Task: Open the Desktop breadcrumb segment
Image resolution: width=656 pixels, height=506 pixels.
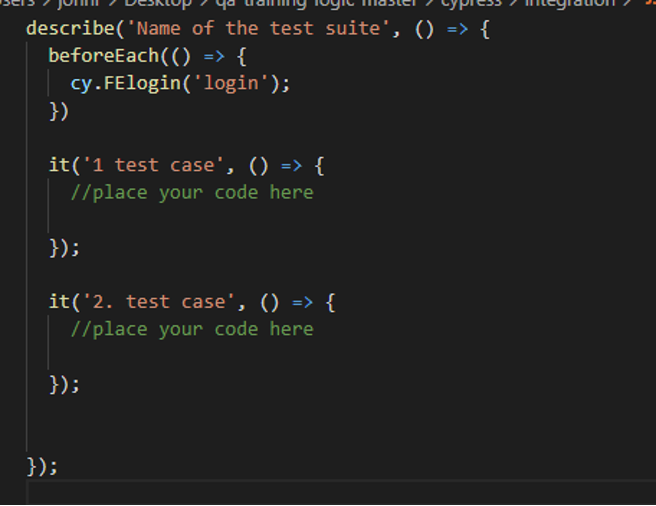Action: pyautogui.click(x=158, y=3)
